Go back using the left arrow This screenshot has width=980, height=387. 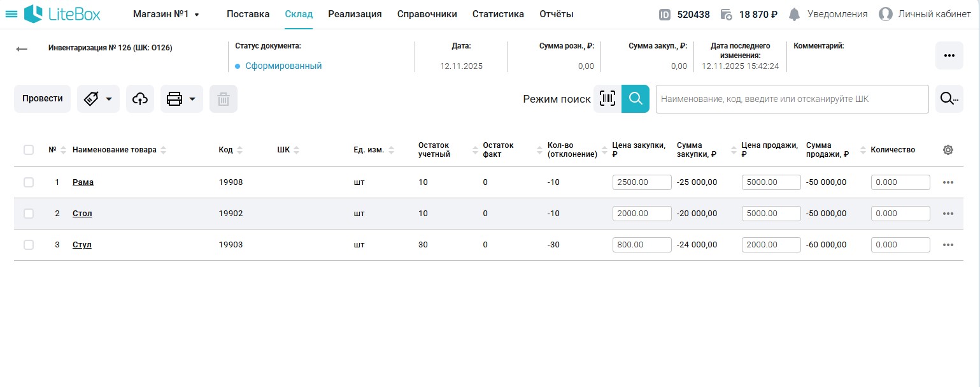point(22,49)
